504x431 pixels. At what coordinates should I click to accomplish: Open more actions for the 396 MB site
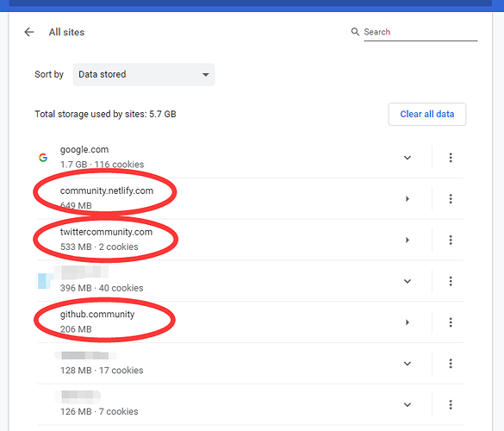pyautogui.click(x=451, y=281)
